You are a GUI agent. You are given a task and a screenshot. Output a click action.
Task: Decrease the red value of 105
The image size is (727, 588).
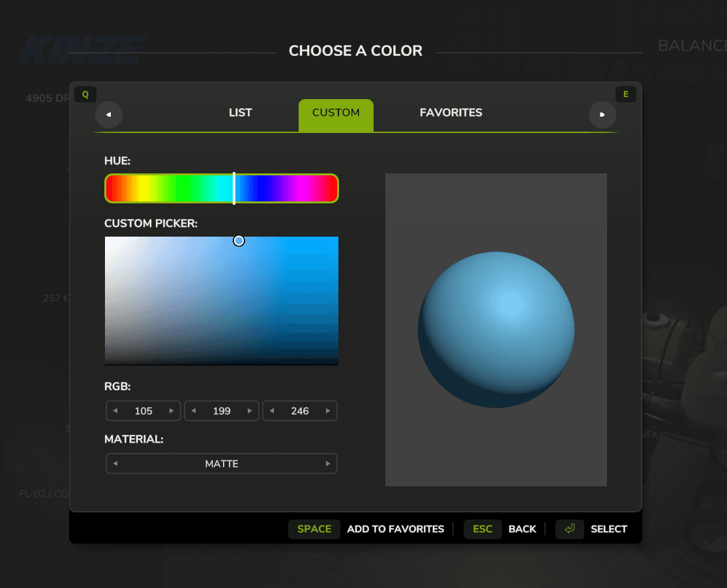[115, 411]
